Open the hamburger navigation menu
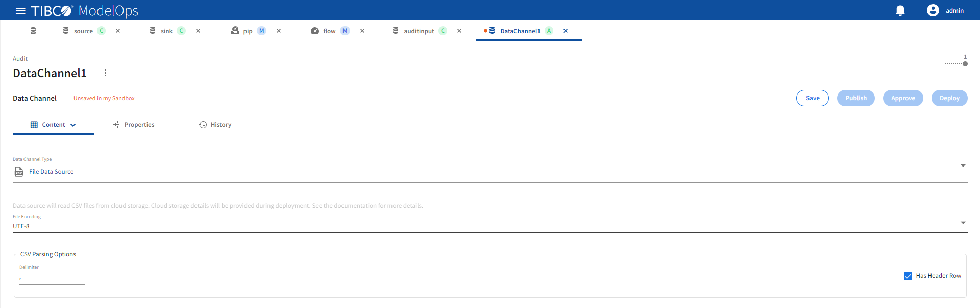Image resolution: width=980 pixels, height=308 pixels. [x=20, y=11]
